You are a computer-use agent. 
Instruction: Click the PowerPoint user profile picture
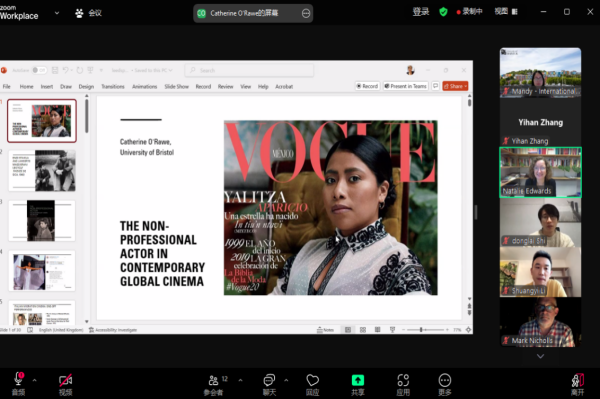[411, 70]
